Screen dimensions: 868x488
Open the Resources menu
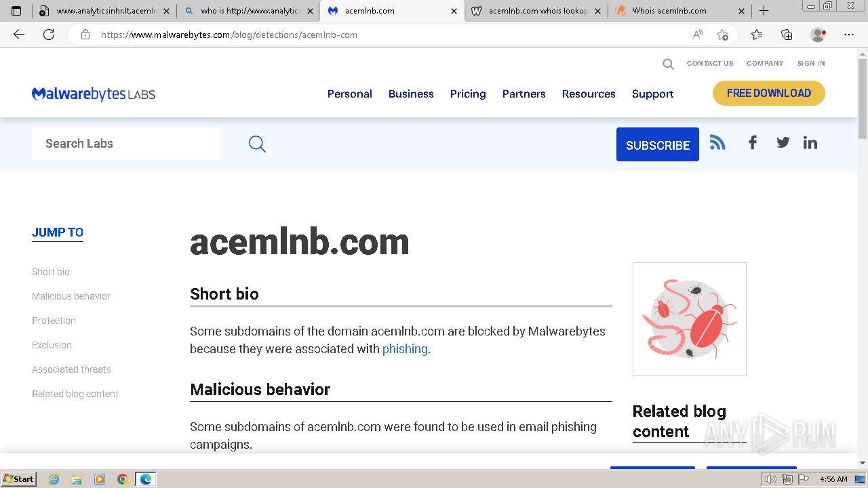pos(589,94)
